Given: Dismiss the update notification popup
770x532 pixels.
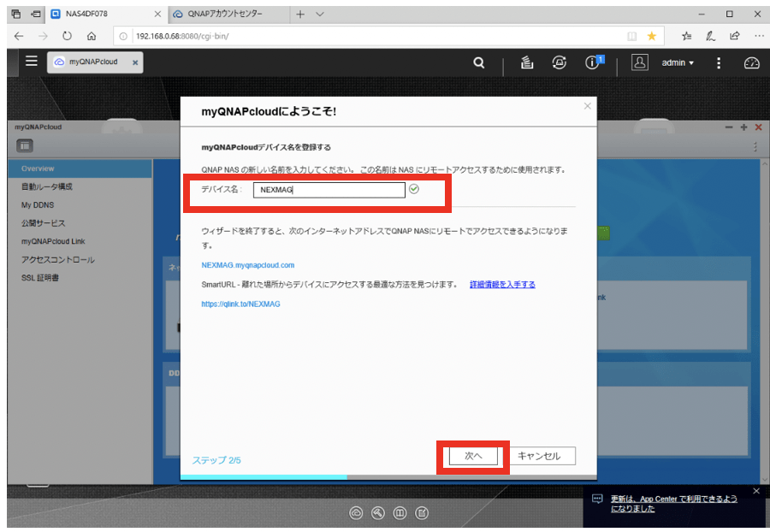Looking at the screenshot, I should point(756,491).
